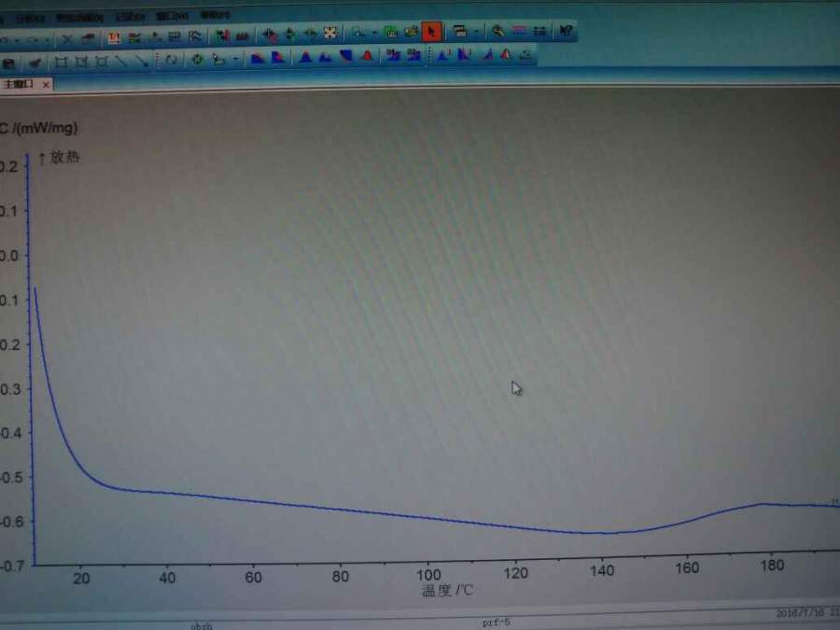The image size is (840, 630).
Task: Click the magnifier search icon
Action: [497, 31]
